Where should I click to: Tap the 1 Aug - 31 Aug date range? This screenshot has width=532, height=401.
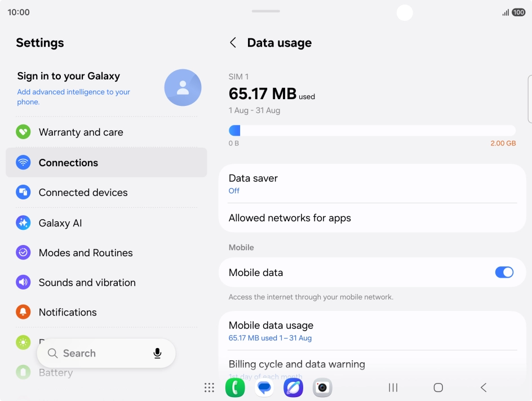[x=255, y=110]
